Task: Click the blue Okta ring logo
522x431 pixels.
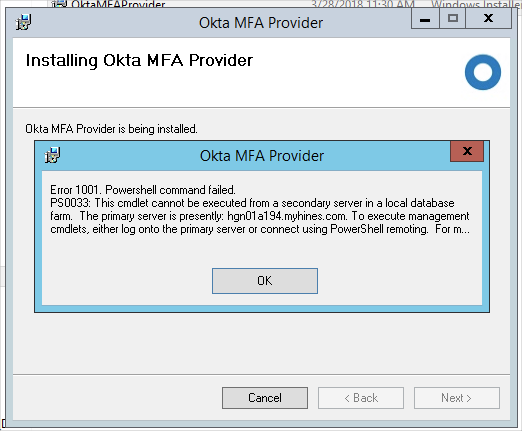Action: (x=483, y=72)
